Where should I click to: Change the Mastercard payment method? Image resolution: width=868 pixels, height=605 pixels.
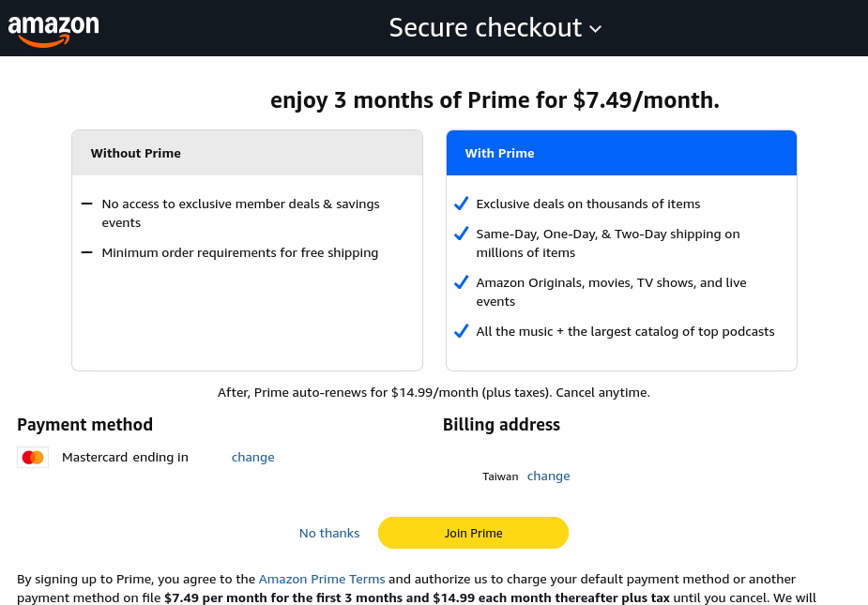[x=253, y=457]
